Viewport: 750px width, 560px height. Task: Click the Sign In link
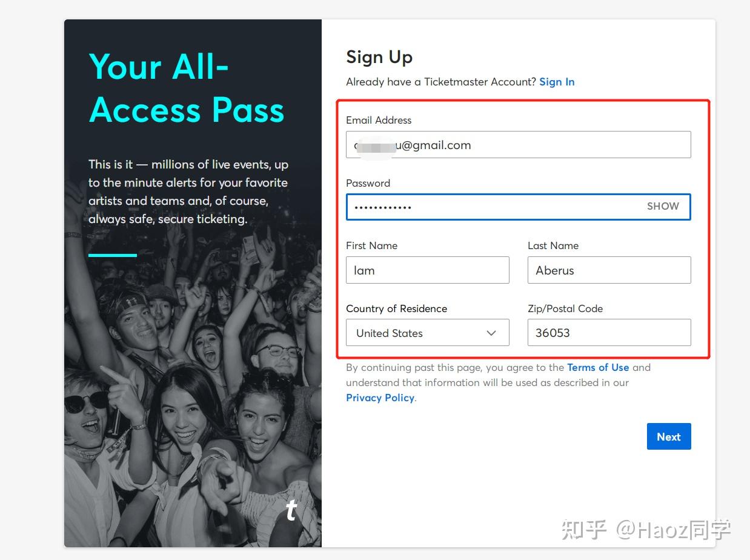(557, 82)
